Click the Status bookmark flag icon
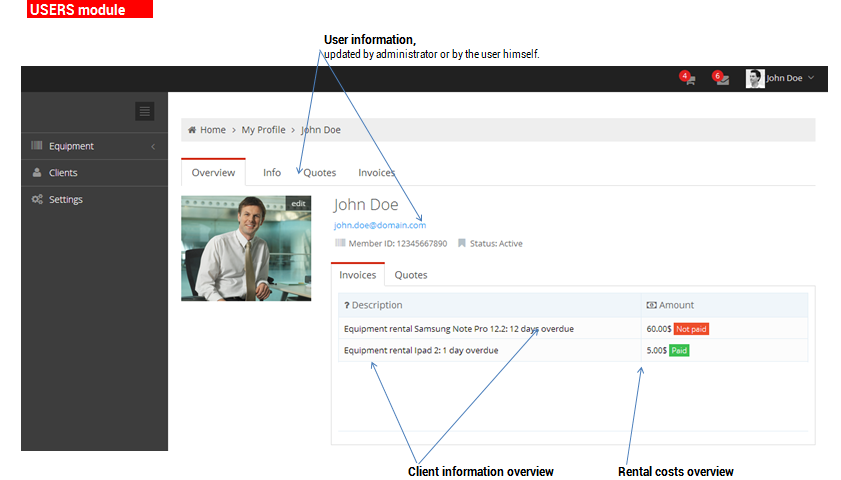The height and width of the screenshot is (480, 841). (x=462, y=243)
